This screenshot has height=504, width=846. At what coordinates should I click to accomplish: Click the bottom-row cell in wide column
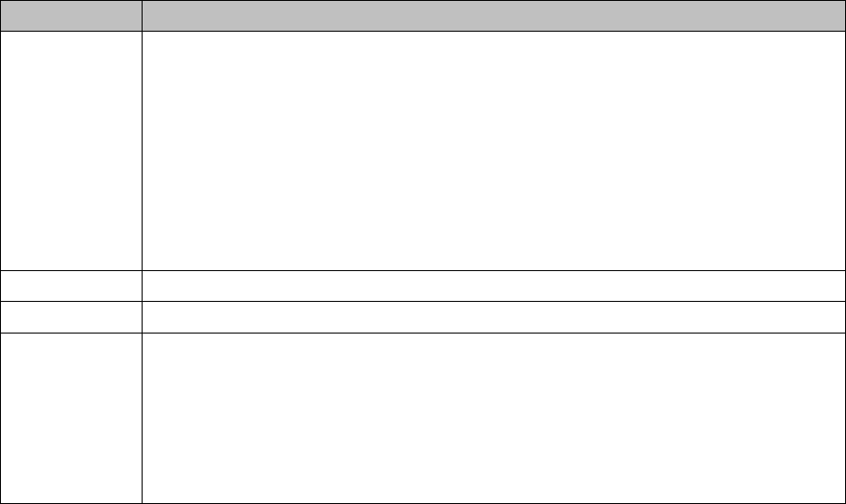[x=494, y=418]
